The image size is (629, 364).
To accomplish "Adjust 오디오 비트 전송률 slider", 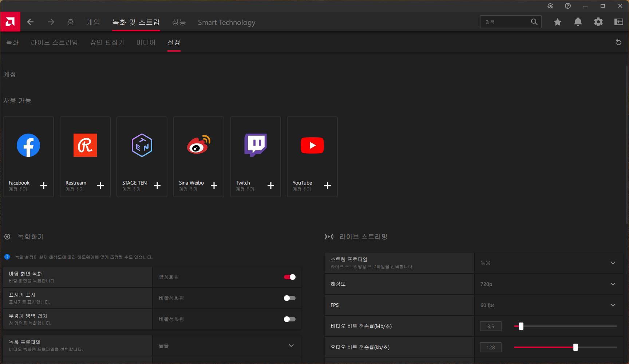I will coord(575,347).
